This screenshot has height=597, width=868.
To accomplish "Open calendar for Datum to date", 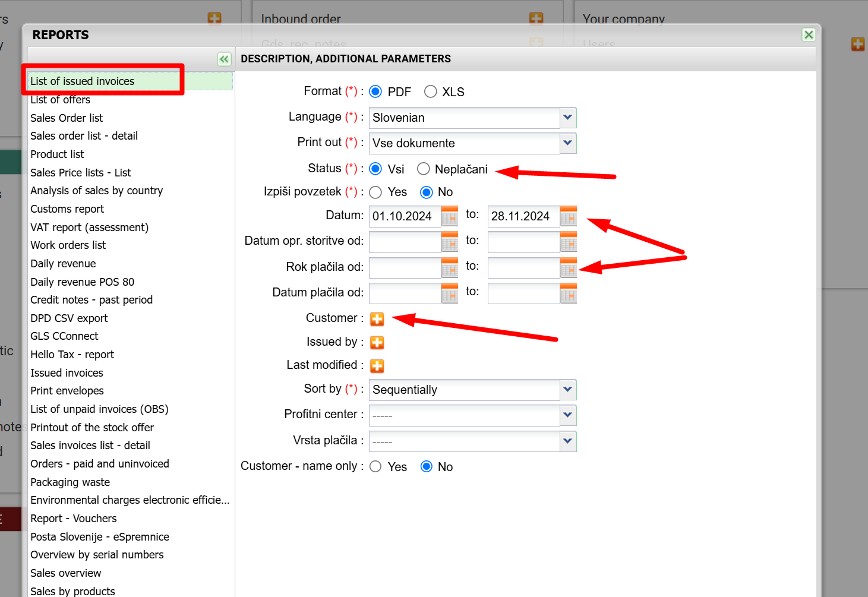I will (569, 216).
